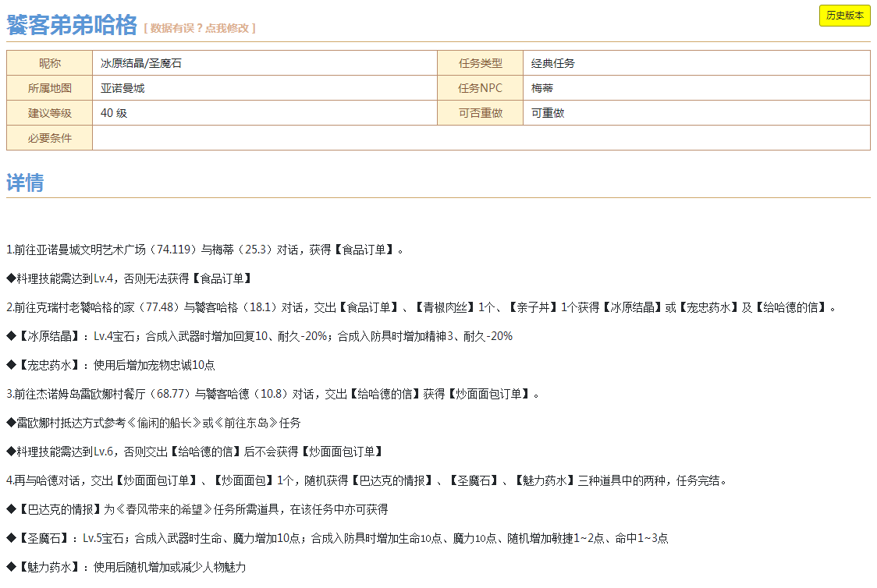The width and height of the screenshot is (877, 588).
Task: Click the 可重做 value cell
Action: (548, 113)
